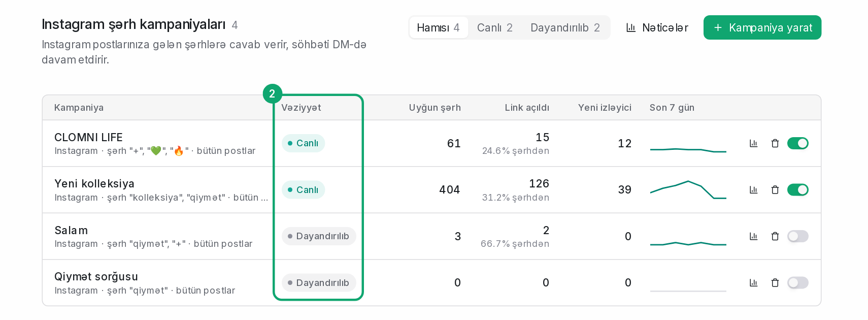Click the 404 matching comments value
This screenshot has width=868, height=320.
[450, 189]
